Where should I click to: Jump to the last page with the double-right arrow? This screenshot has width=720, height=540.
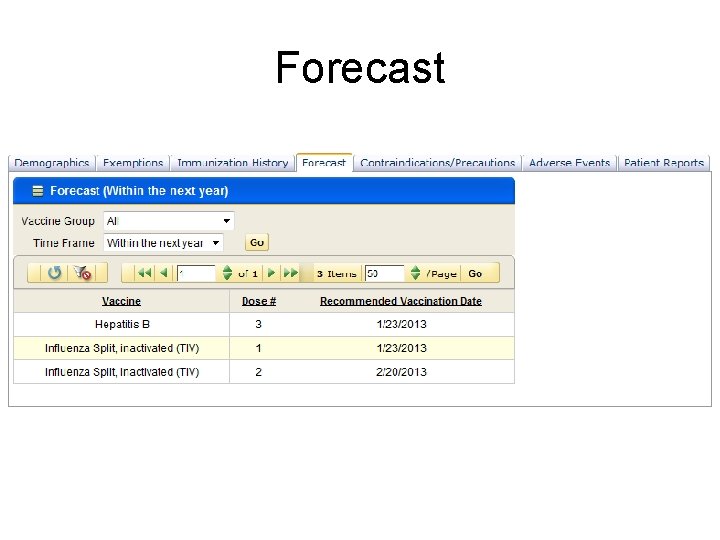[291, 273]
